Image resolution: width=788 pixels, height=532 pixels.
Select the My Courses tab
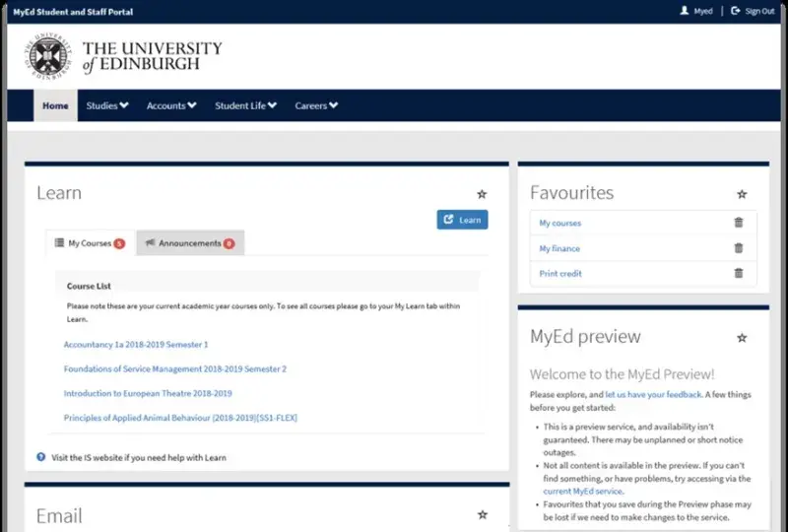(90, 242)
